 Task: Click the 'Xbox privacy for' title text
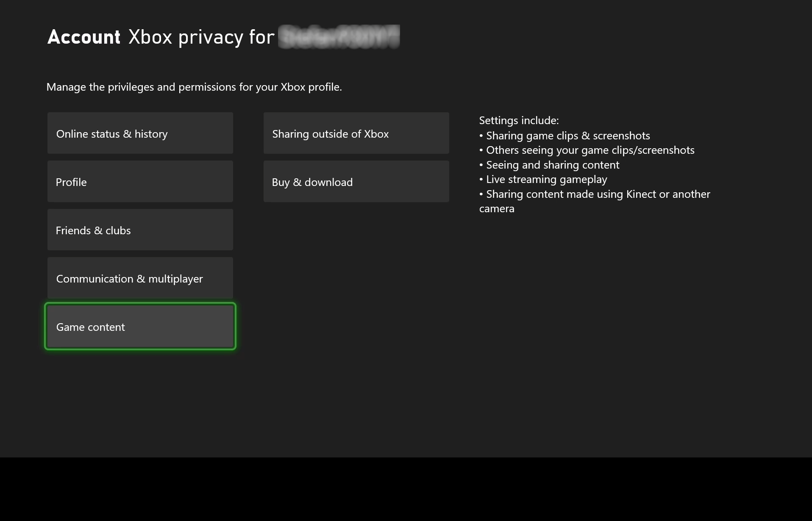pyautogui.click(x=201, y=37)
